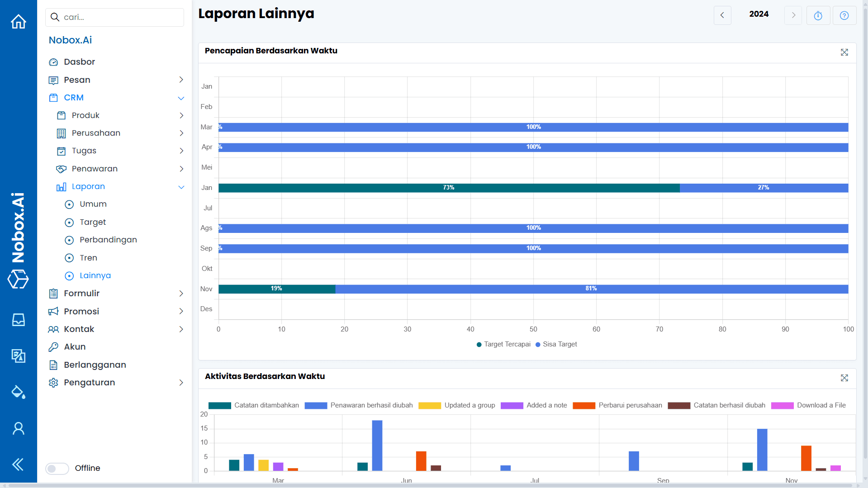Expand the Aktivitas Berdasarkan Waktu chart fullscreen
Image resolution: width=868 pixels, height=488 pixels.
point(844,378)
